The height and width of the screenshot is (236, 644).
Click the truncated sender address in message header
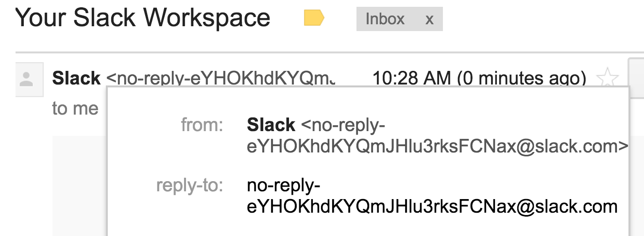point(220,78)
